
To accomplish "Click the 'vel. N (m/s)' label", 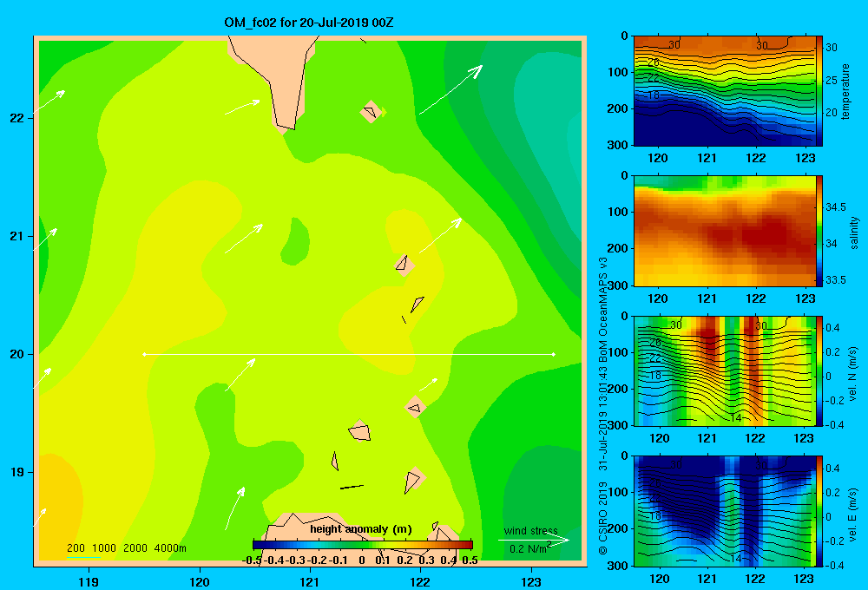I will [852, 374].
